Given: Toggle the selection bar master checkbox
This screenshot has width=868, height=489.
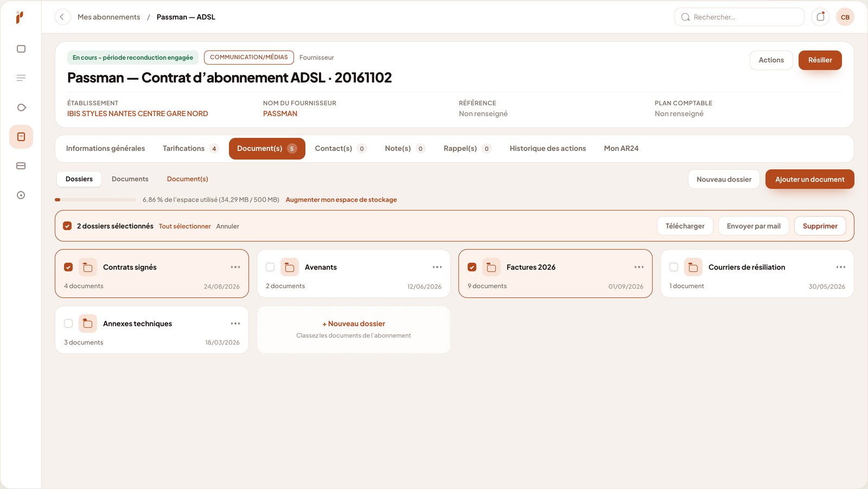Looking at the screenshot, I should (67, 226).
